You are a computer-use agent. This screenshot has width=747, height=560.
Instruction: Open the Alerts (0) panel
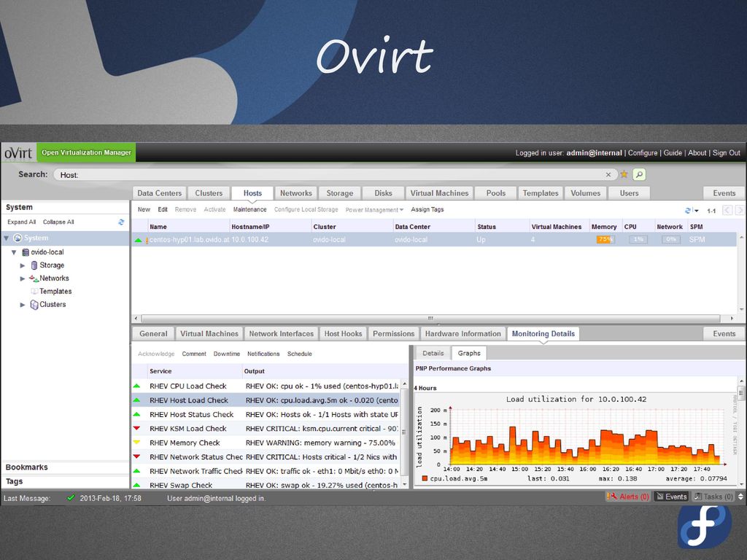(628, 497)
